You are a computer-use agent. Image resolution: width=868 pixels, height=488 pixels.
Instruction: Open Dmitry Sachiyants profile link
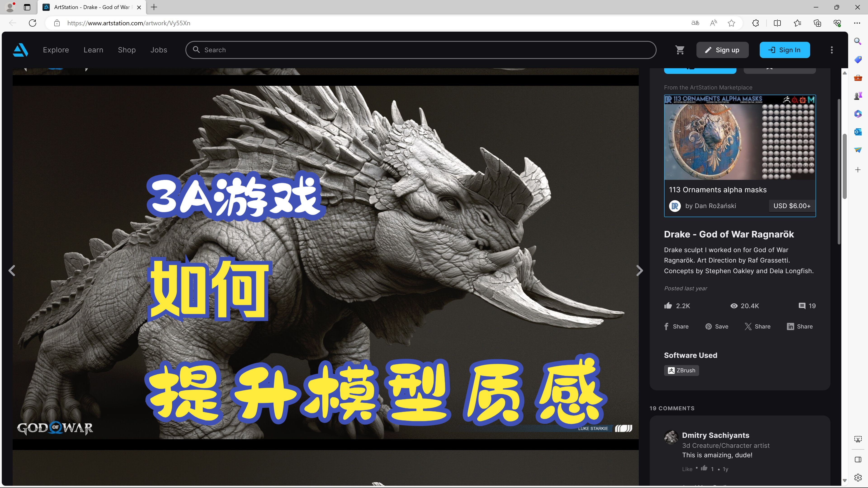tap(715, 435)
